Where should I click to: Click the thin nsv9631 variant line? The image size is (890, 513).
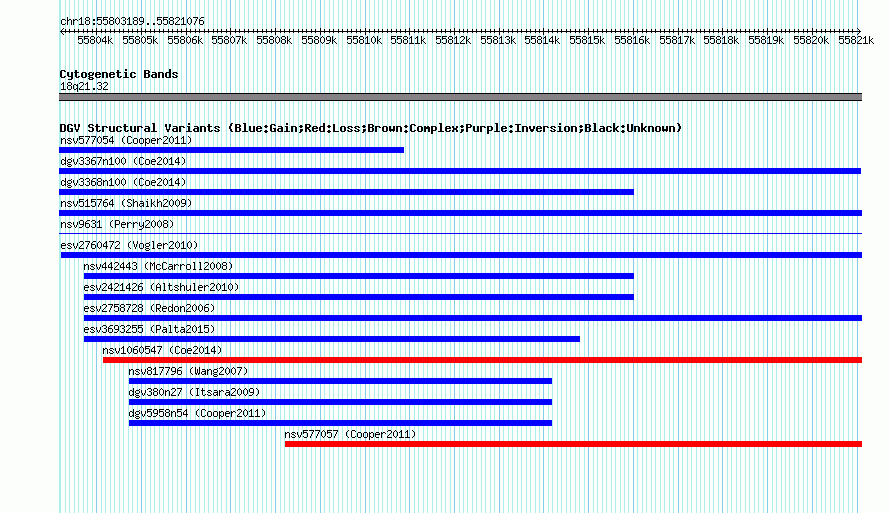coord(460,233)
